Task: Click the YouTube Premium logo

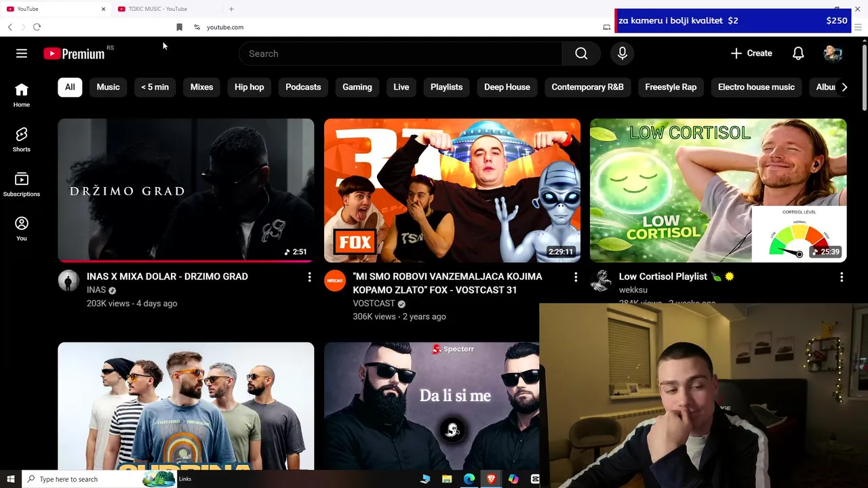Action: tap(74, 54)
